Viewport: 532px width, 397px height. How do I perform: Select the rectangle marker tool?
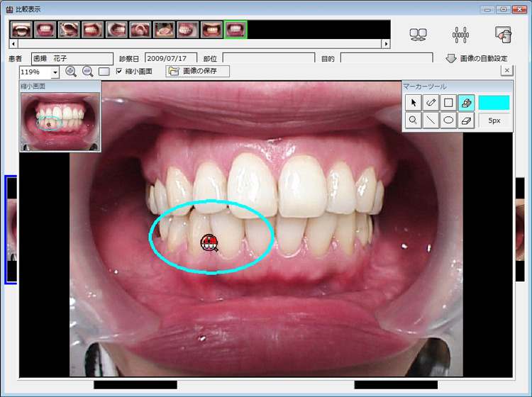point(448,103)
